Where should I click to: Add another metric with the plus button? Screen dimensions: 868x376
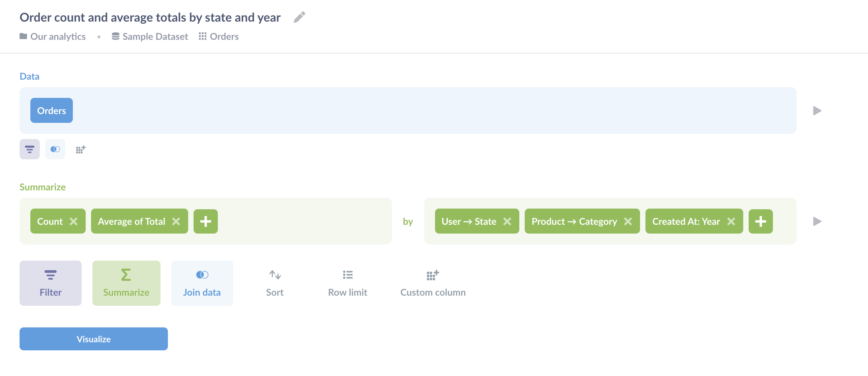click(206, 221)
